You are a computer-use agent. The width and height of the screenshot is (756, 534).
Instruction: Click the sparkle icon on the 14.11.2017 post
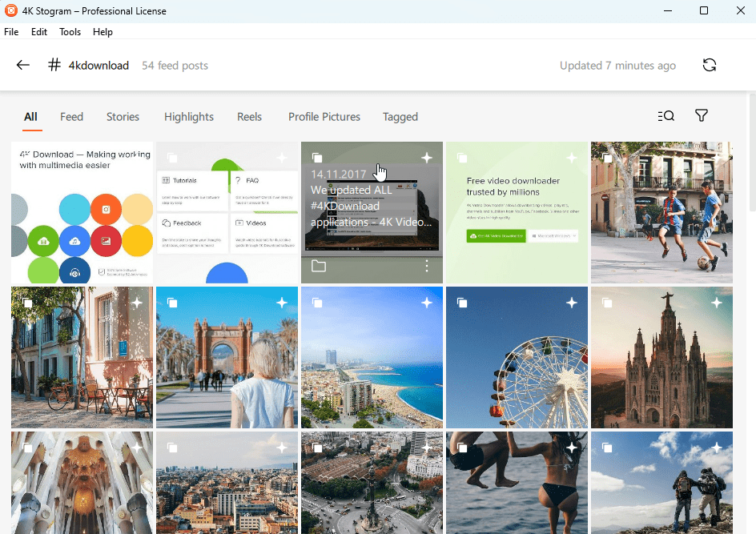pos(427,158)
